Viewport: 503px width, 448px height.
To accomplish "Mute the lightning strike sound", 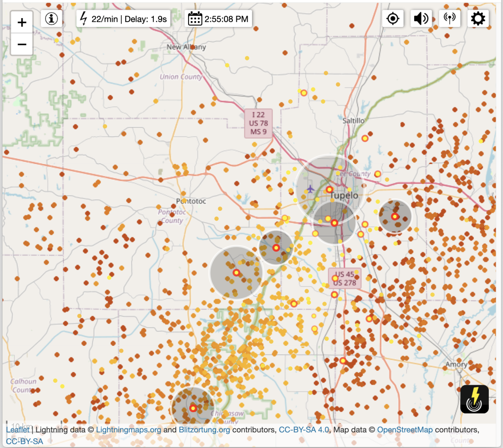I will (x=421, y=19).
